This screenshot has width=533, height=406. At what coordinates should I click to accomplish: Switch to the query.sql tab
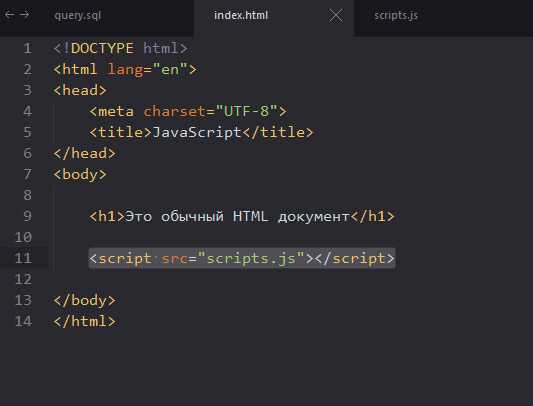pyautogui.click(x=78, y=16)
